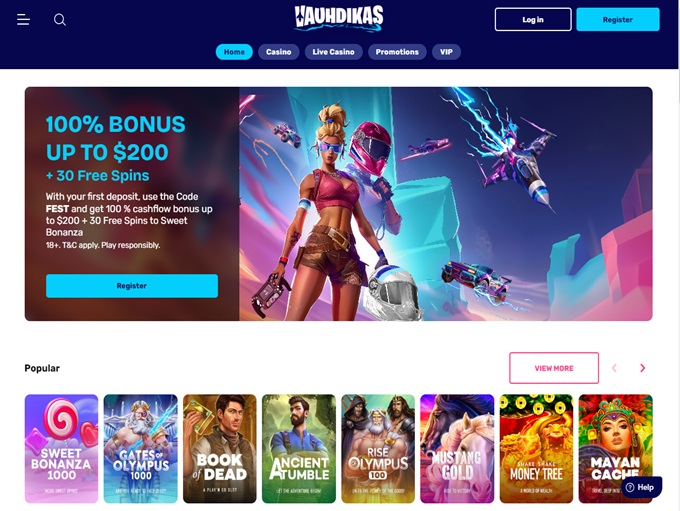680x511 pixels.
Task: Click the Vauhdikas logo
Action: point(339,19)
